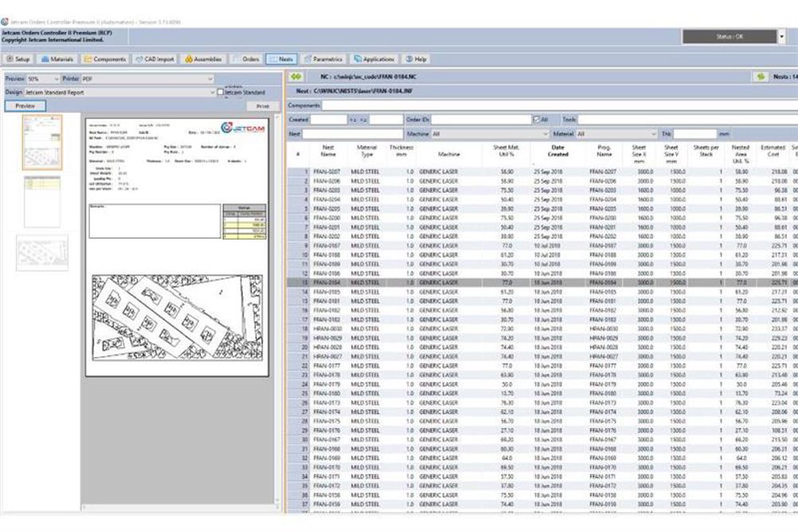The height and width of the screenshot is (532, 798).
Task: Sort by Estimated Cost column header
Action: tap(773, 151)
